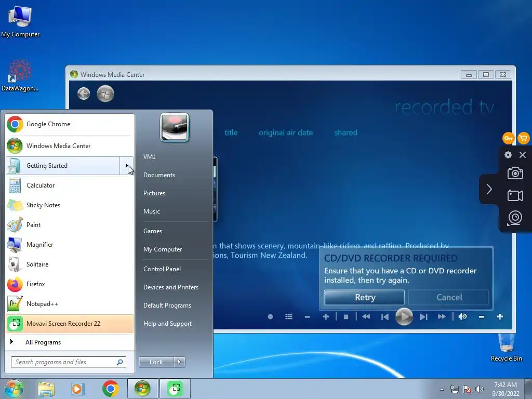Rewind in Media Center
Viewport: 532px width, 399px height.
(x=366, y=317)
